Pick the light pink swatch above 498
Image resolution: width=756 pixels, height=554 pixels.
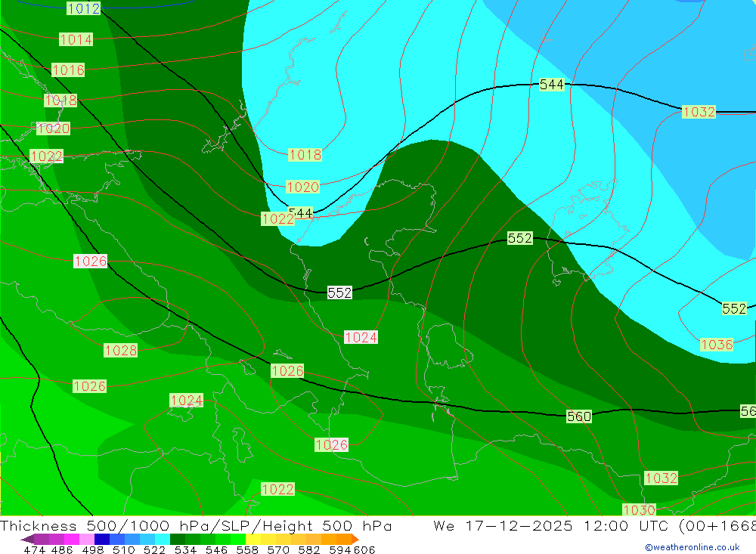tap(87, 539)
